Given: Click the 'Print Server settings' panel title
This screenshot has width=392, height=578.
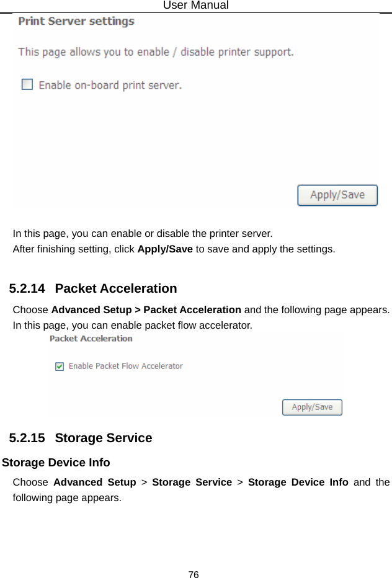Looking at the screenshot, I should point(76,21).
